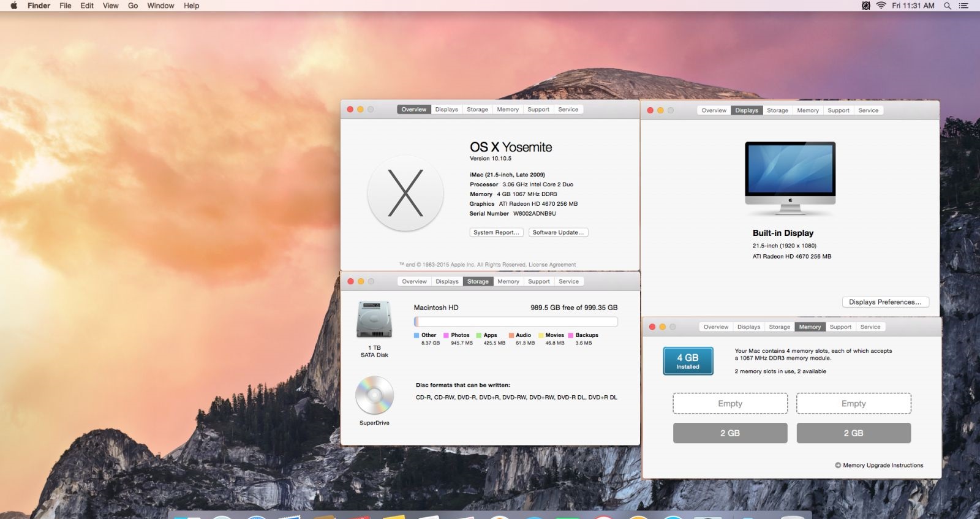
Task: Open Memory Upgrade Instructions link
Action: click(x=883, y=466)
